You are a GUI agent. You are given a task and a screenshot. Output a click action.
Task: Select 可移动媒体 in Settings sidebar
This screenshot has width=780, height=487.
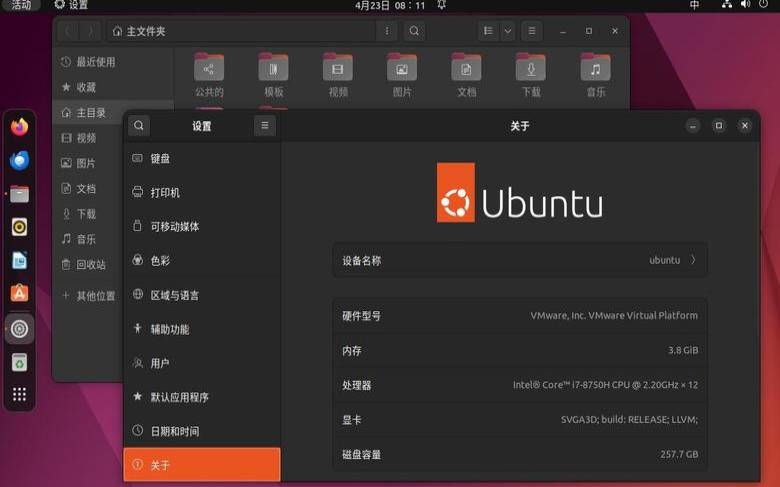click(201, 226)
